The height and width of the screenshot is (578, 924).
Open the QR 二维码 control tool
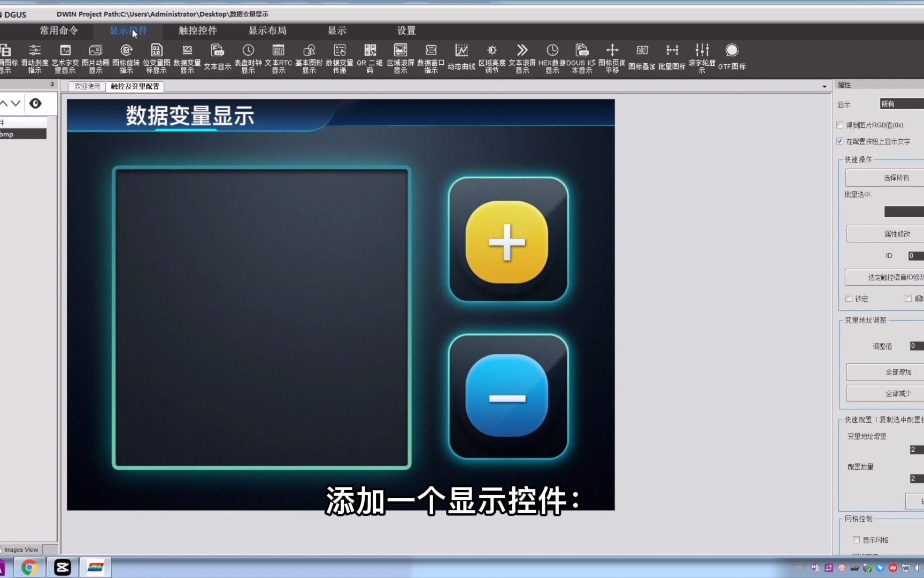pos(369,57)
